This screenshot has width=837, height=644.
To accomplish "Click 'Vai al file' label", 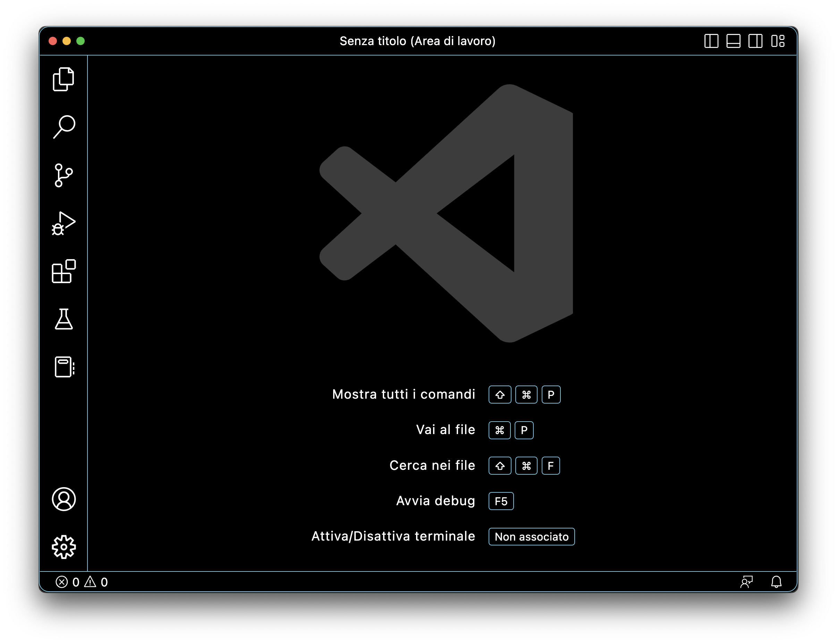I will click(x=446, y=430).
